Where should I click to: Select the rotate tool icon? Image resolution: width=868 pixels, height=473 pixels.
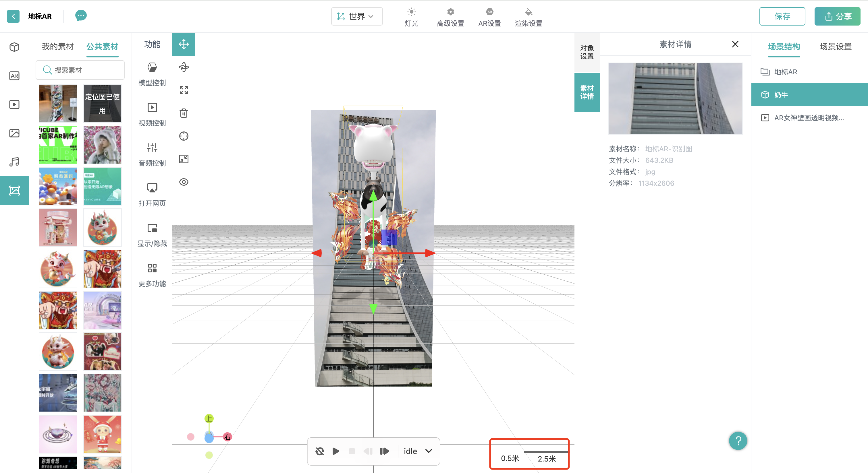coord(184,67)
